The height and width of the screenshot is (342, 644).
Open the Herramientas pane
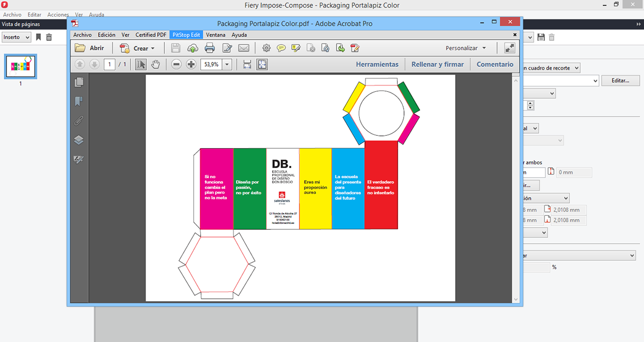(377, 64)
